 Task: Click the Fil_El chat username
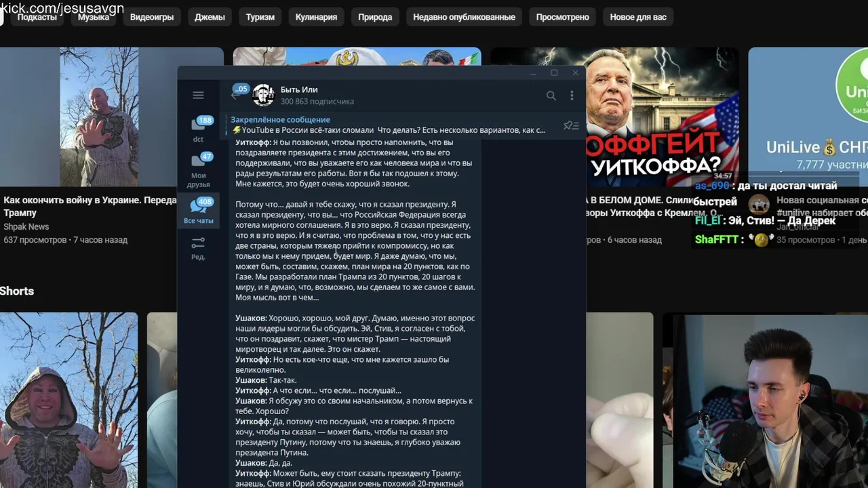[708, 220]
